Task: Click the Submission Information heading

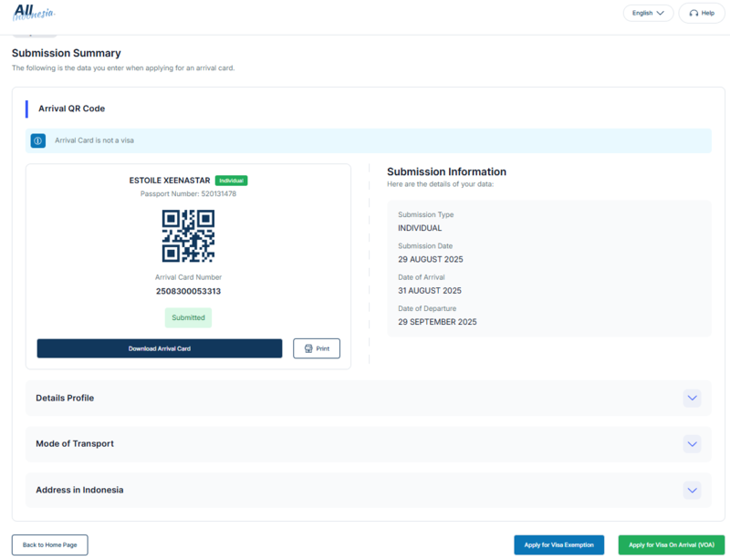Action: coord(446,171)
